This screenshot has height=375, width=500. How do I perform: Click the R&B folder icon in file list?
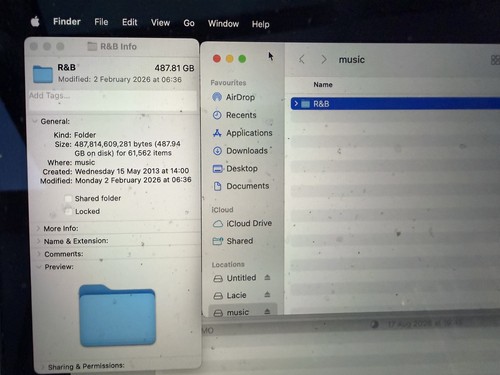(305, 104)
